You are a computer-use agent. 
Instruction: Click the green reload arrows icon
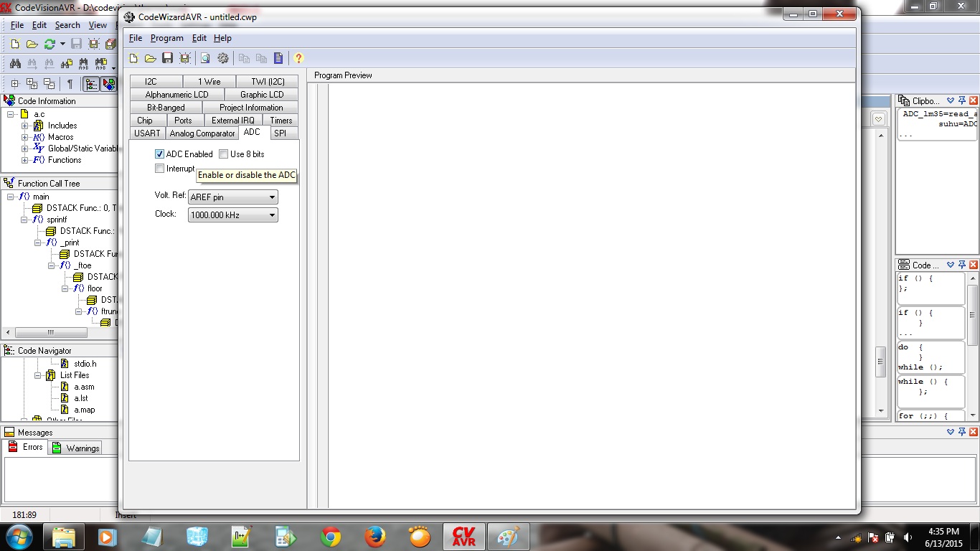click(x=50, y=44)
